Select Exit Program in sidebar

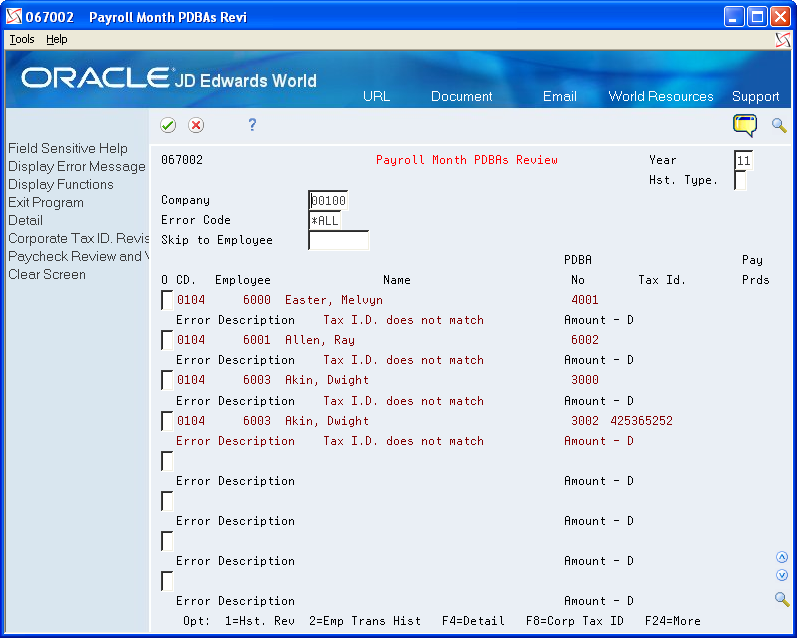(x=46, y=202)
